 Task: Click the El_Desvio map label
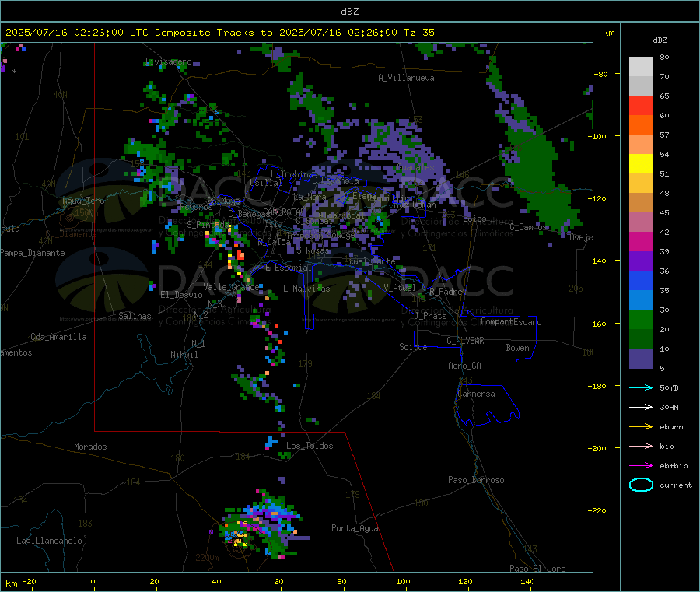[x=181, y=295]
